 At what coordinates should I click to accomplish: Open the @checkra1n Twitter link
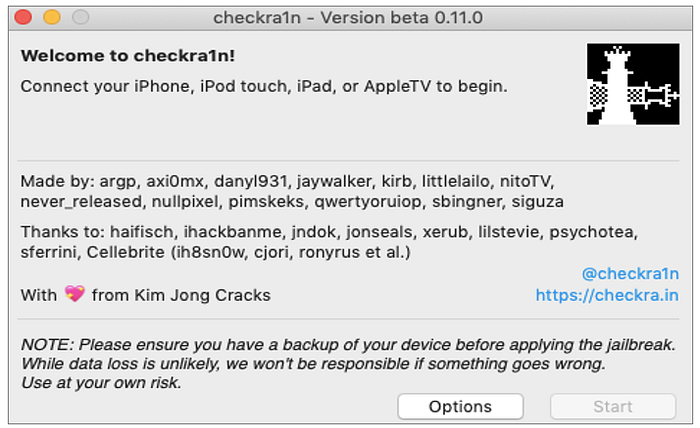[x=630, y=274]
